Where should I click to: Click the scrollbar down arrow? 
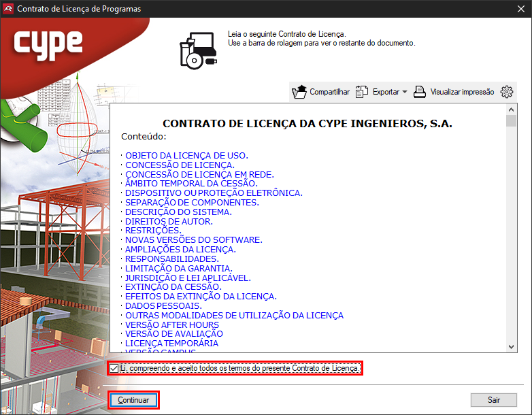pyautogui.click(x=512, y=347)
